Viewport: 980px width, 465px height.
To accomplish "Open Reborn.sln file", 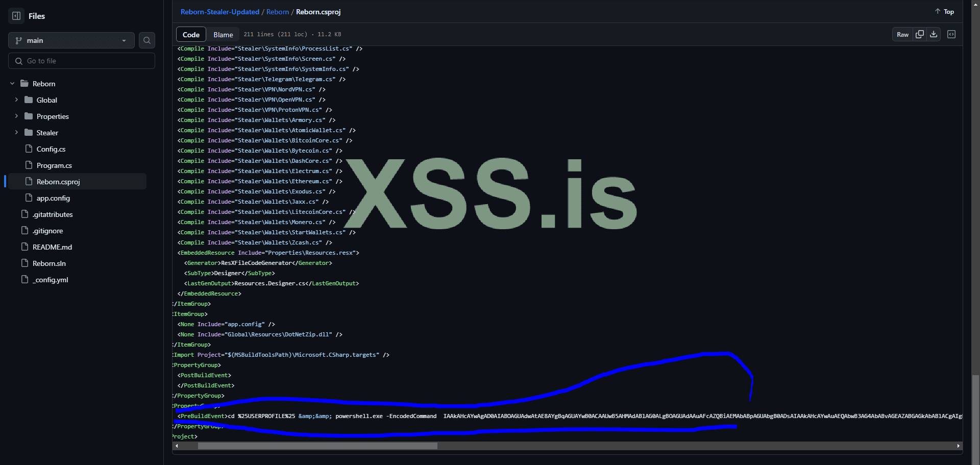I will 49,263.
